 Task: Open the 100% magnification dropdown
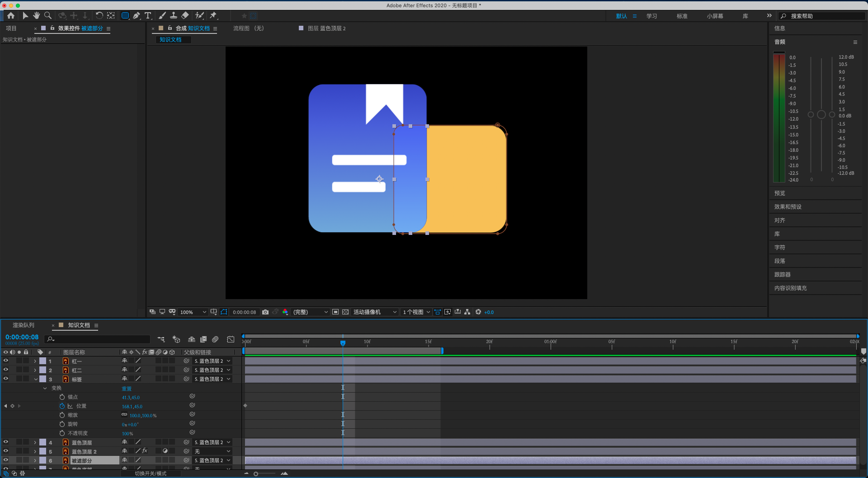click(x=193, y=312)
